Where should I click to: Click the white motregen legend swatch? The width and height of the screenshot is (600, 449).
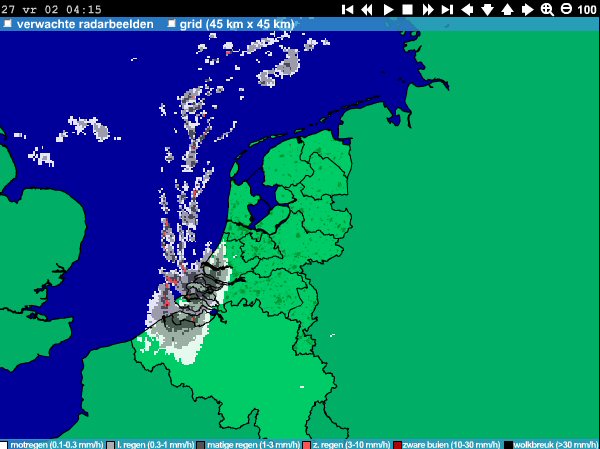pyautogui.click(x=3, y=445)
